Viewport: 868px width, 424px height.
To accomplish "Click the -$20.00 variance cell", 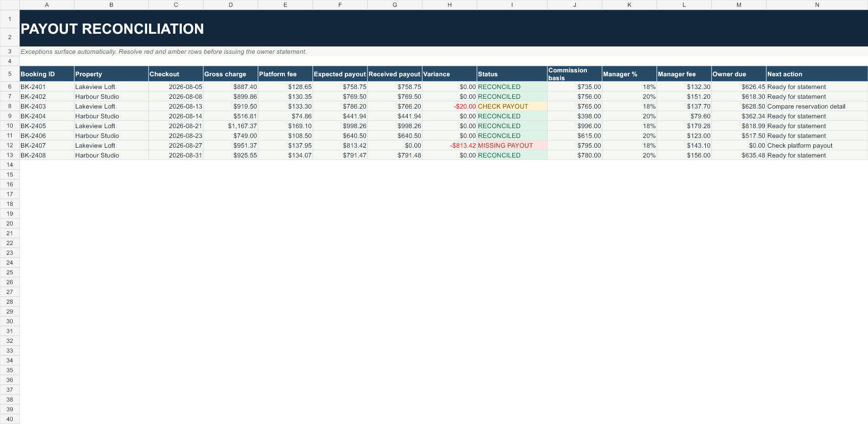I will click(x=450, y=106).
